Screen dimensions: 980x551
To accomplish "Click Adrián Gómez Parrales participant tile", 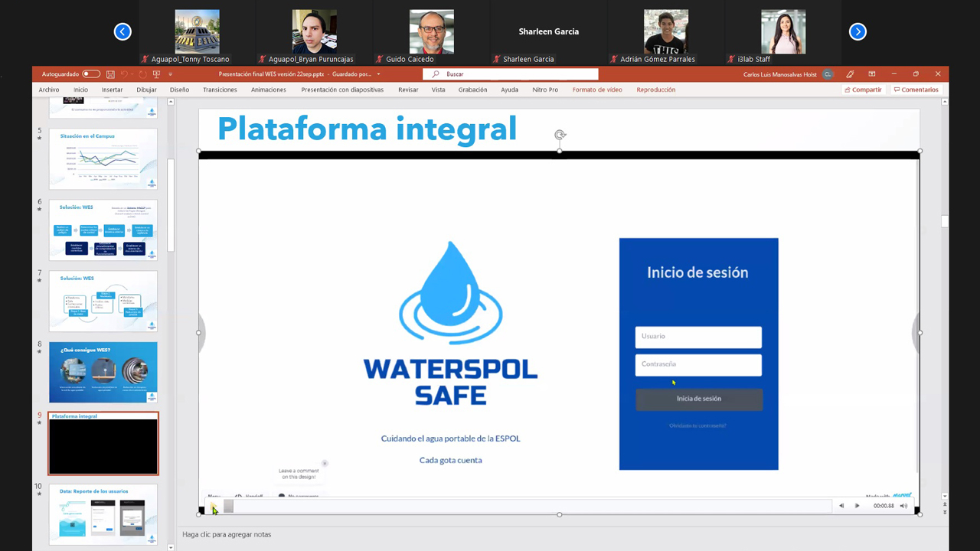I will point(665,32).
